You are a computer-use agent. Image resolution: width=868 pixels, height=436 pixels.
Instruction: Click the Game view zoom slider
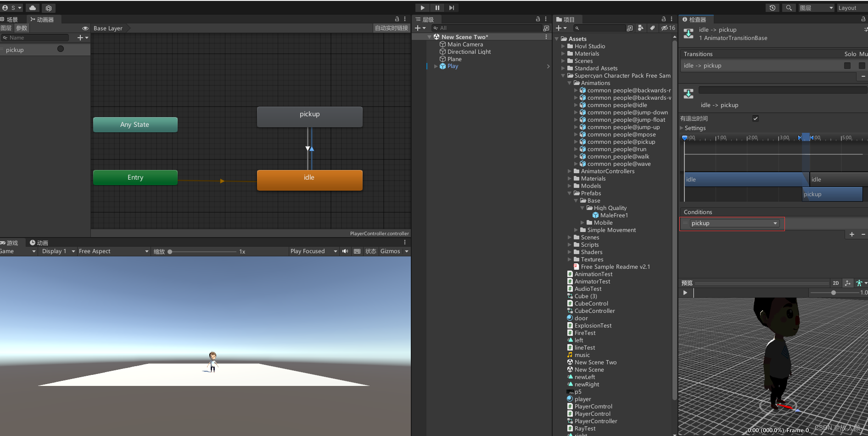pos(170,251)
